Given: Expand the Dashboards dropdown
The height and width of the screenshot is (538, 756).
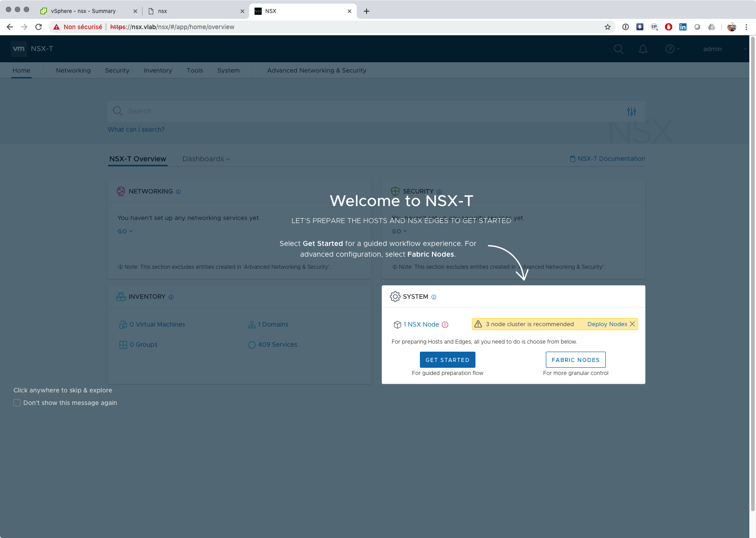Looking at the screenshot, I should pyautogui.click(x=206, y=159).
